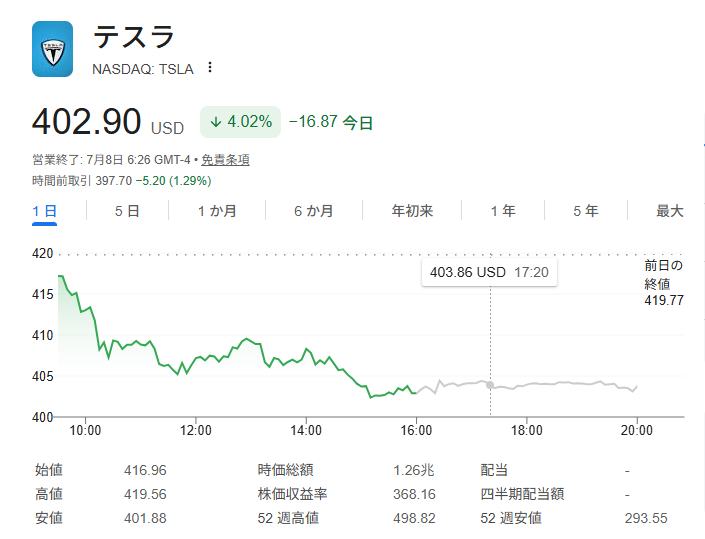Click the テスラ company name heading
705x539 pixels.
coord(134,36)
